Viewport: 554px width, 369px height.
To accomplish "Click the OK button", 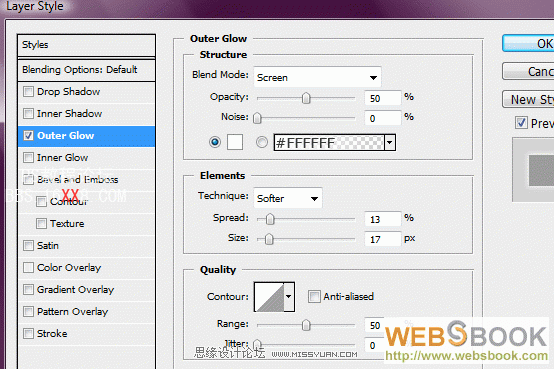I will 528,43.
